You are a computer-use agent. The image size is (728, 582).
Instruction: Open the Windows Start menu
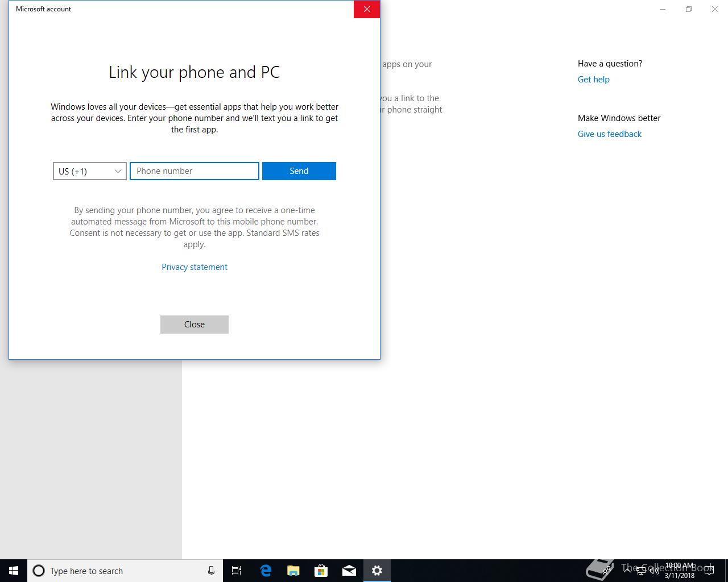[x=14, y=571]
